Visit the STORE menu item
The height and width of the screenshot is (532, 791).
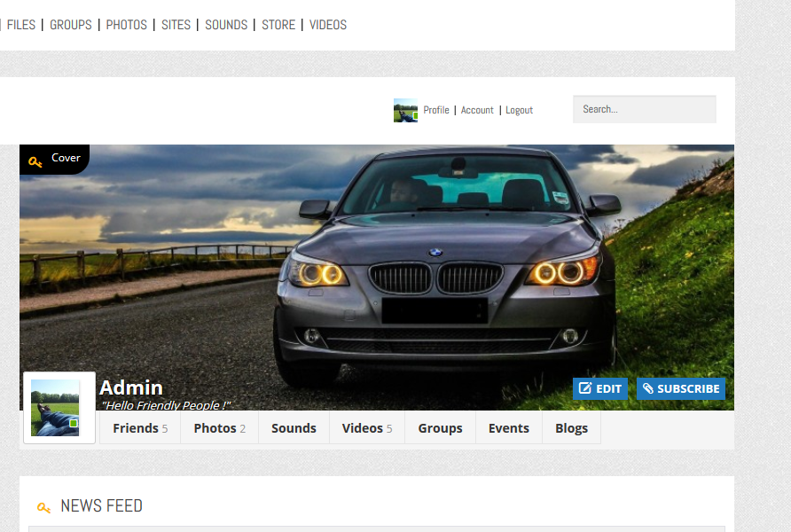click(x=278, y=25)
